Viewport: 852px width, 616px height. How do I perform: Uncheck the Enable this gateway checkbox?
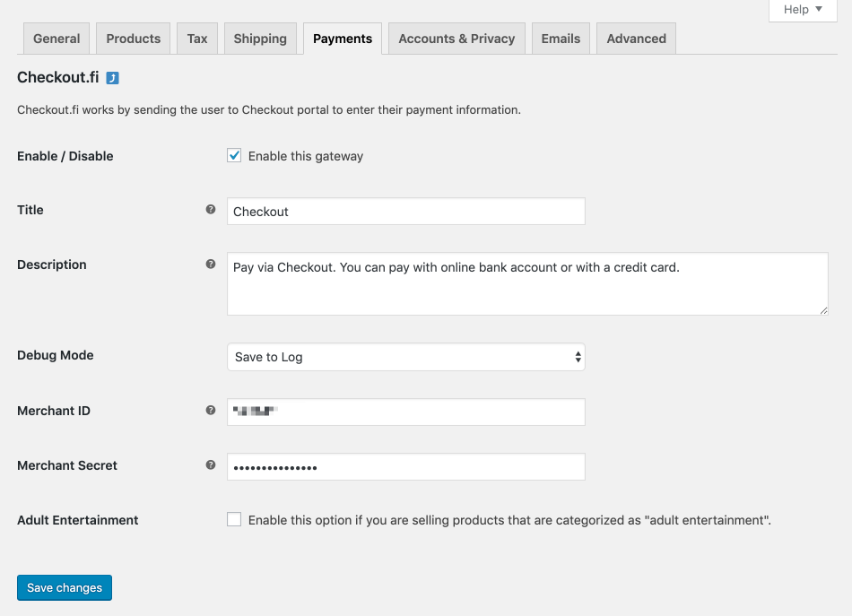pos(234,156)
